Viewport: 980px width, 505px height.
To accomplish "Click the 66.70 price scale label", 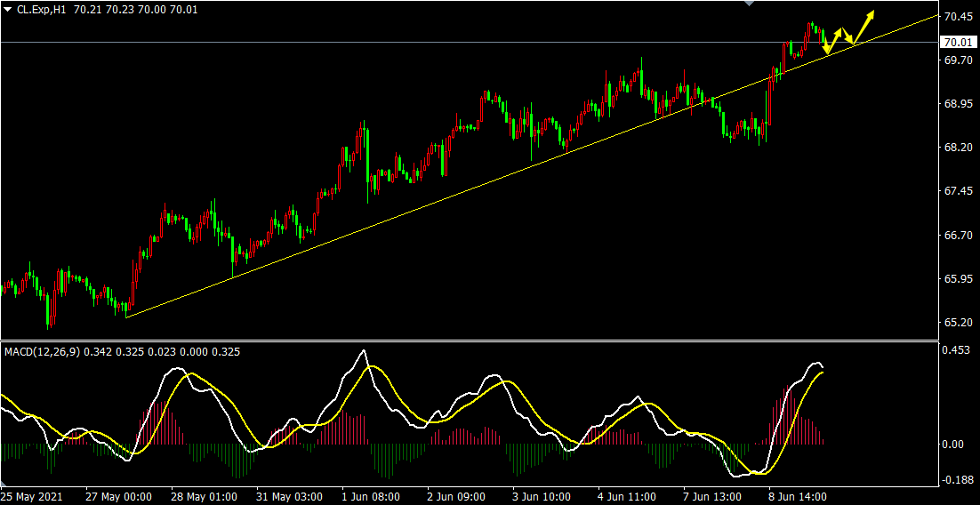I will (x=956, y=236).
